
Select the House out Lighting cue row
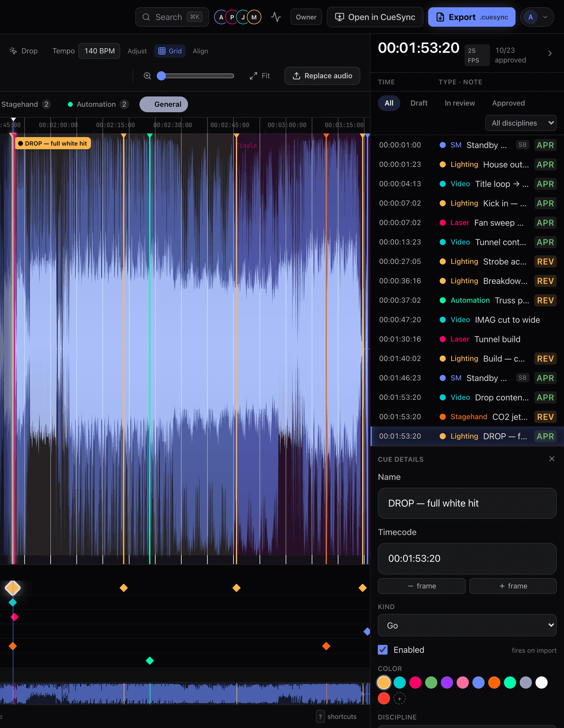click(467, 164)
